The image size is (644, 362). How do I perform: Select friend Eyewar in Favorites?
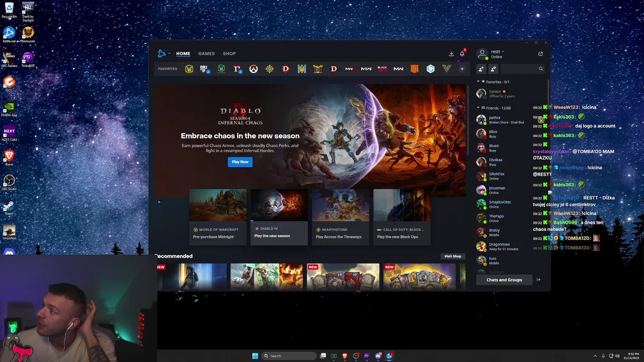(510, 94)
